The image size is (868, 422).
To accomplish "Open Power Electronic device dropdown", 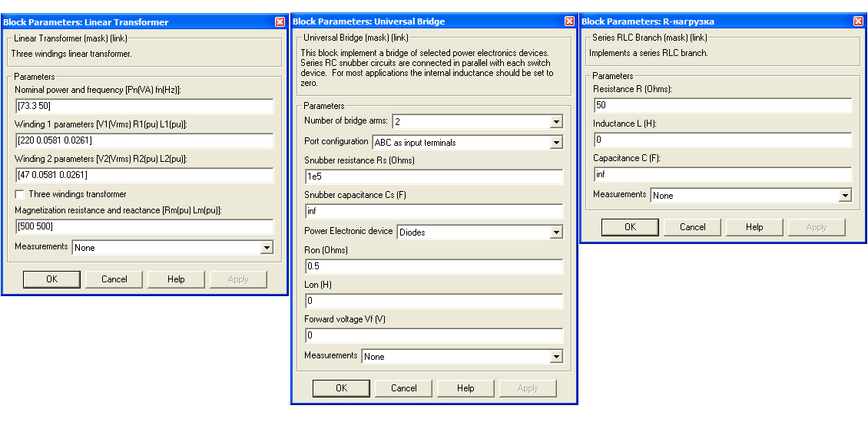I will click(556, 232).
